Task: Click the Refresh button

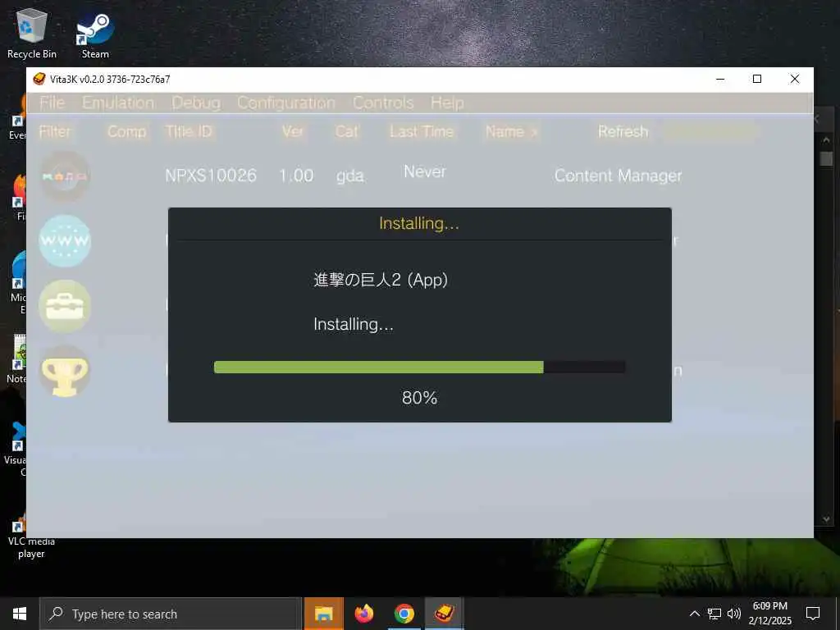Action: (623, 132)
